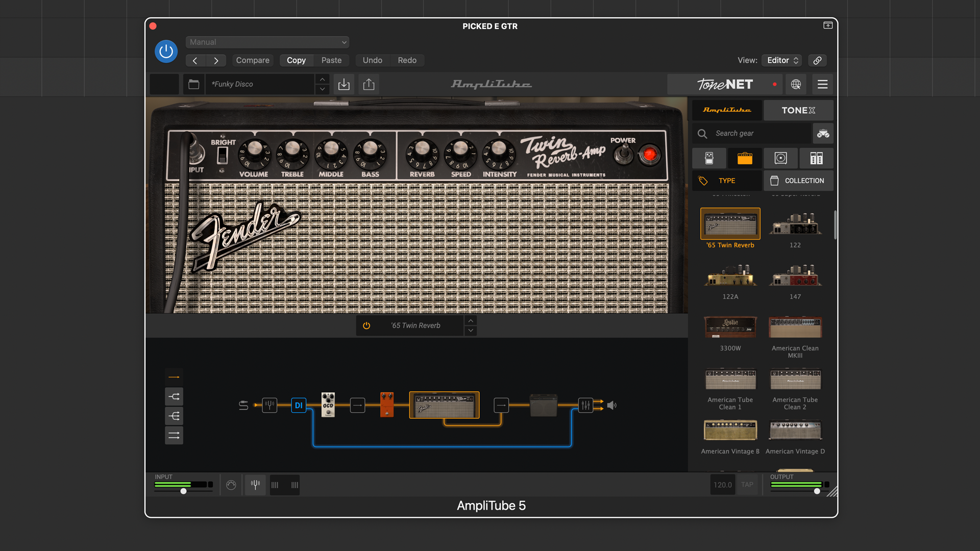Select the American Clean MKIII amp
980x551 pixels.
(x=795, y=327)
